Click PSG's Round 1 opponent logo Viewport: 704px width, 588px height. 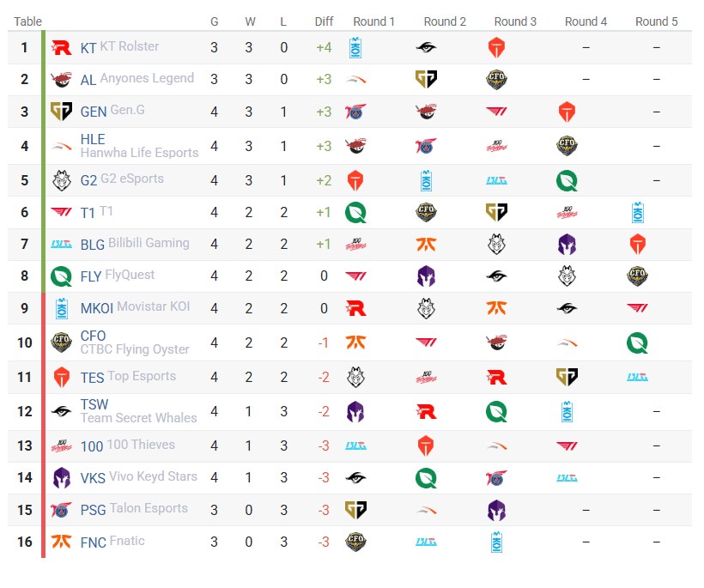click(x=356, y=510)
